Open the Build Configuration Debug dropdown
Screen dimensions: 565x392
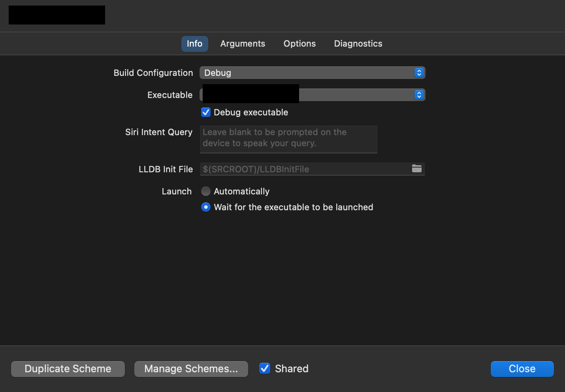308,73
